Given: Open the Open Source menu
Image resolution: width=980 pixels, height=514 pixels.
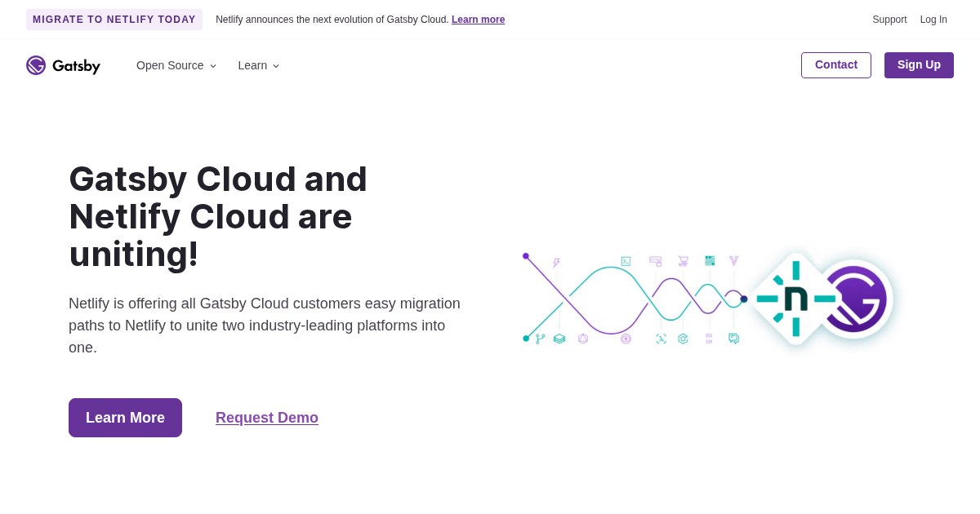Looking at the screenshot, I should point(176,65).
